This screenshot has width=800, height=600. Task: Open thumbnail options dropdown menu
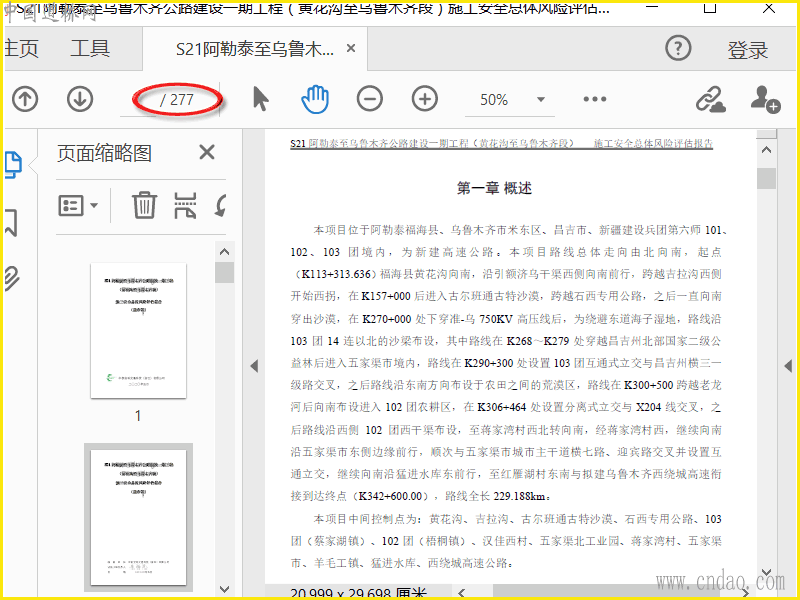coord(78,206)
